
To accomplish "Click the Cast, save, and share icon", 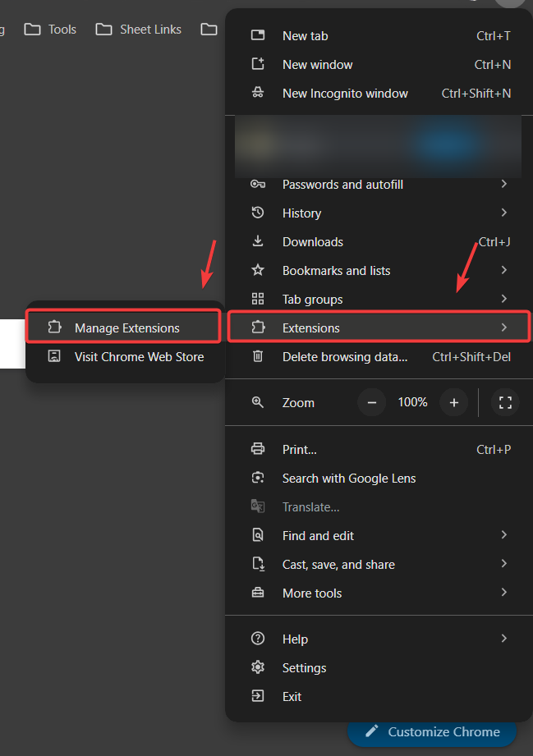I will (259, 564).
